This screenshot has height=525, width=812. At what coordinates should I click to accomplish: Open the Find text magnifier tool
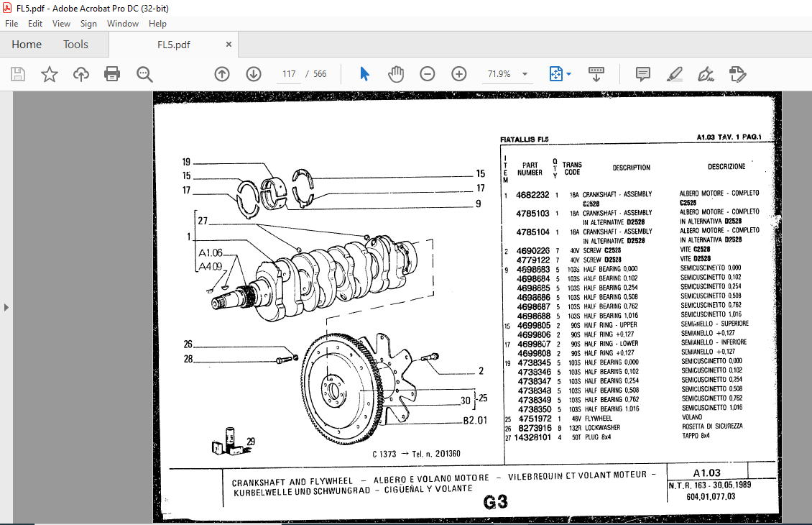click(144, 74)
